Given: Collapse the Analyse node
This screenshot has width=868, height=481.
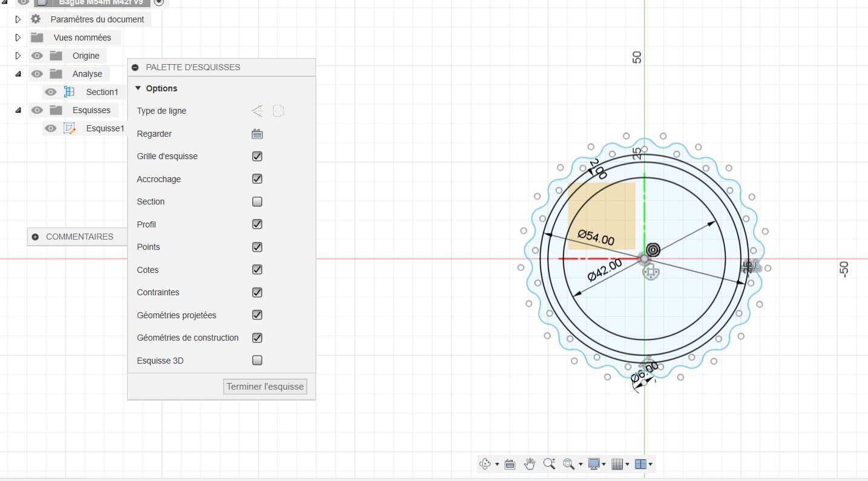Looking at the screenshot, I should click(18, 74).
